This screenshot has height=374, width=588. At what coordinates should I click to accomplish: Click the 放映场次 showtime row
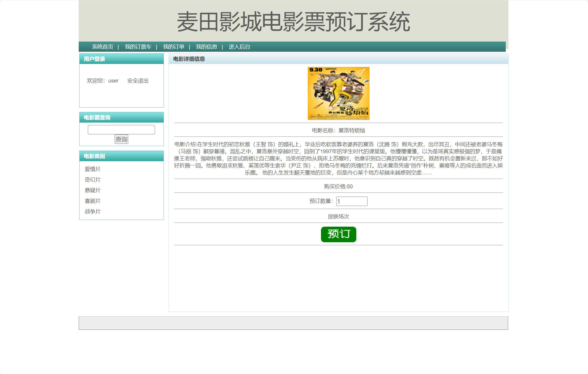pyautogui.click(x=338, y=216)
